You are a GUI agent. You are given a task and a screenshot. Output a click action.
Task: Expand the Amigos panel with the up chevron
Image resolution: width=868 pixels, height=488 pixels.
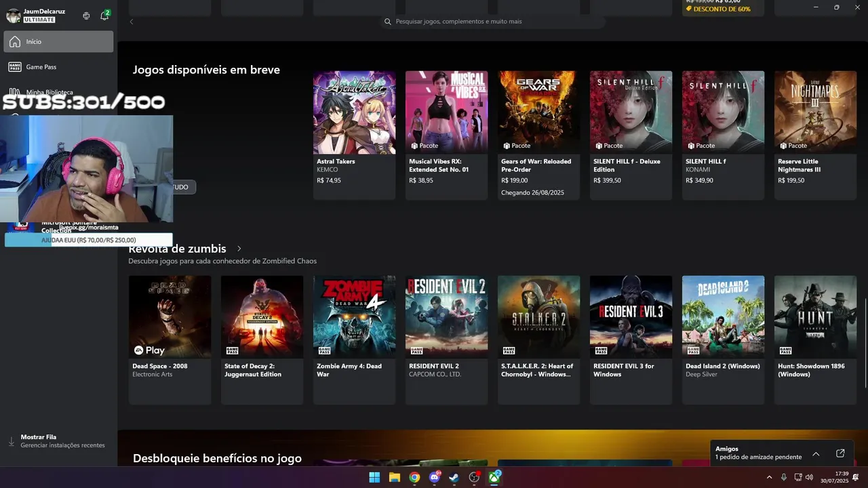(816, 453)
